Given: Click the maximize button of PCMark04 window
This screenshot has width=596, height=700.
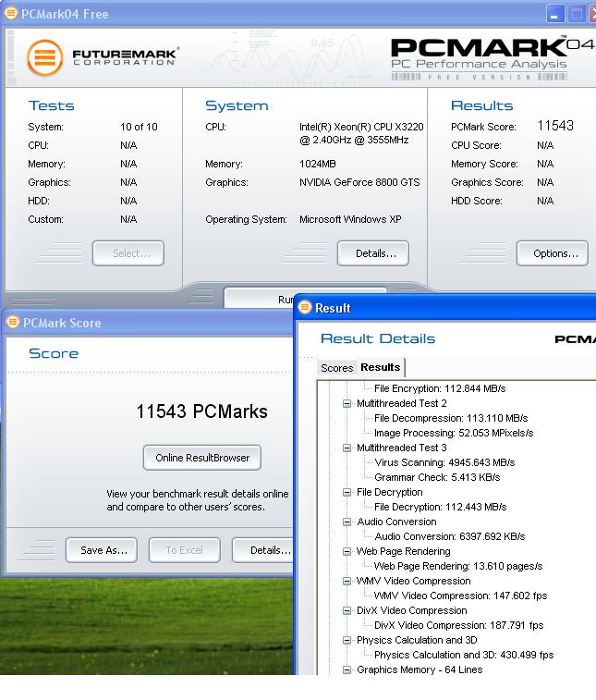Looking at the screenshot, I should pos(577,14).
